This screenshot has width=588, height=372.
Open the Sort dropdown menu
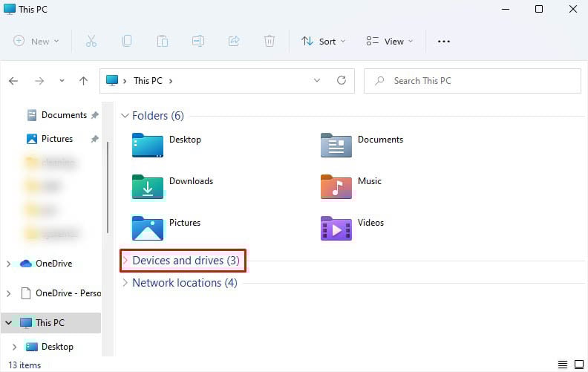tap(323, 42)
